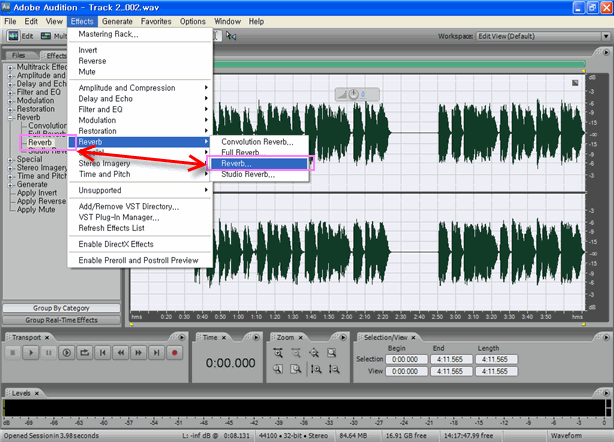Viewport: 614px width, 442px height.
Task: Toggle the Play Looped button
Action: pos(85,353)
